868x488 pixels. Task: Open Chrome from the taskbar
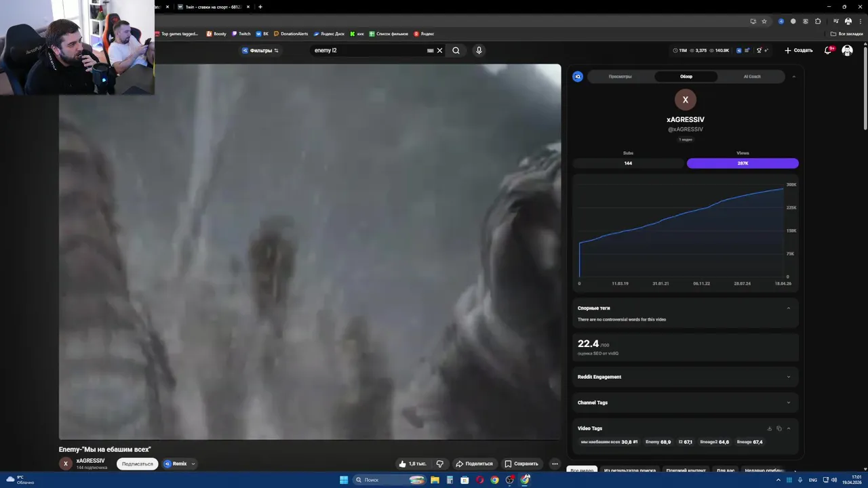click(x=494, y=480)
